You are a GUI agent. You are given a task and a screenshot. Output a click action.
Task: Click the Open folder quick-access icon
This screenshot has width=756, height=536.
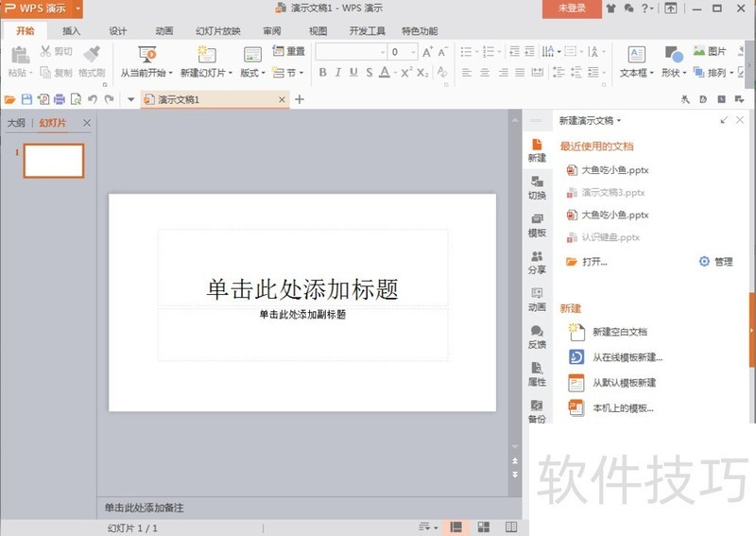9,99
